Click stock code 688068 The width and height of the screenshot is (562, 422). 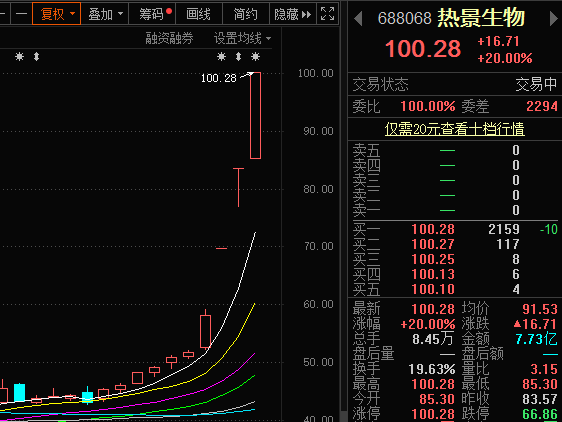(404, 18)
